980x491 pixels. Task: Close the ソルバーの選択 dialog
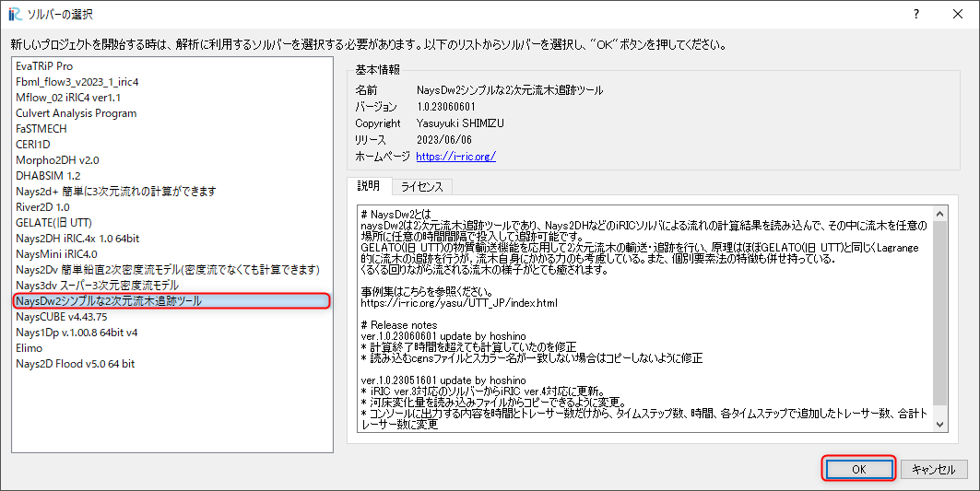(958, 14)
